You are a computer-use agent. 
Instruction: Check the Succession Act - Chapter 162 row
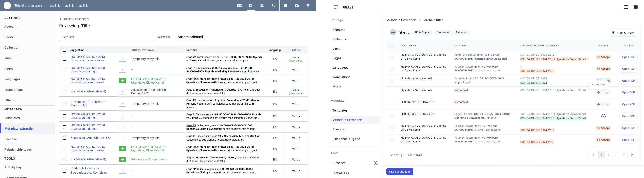65,138
